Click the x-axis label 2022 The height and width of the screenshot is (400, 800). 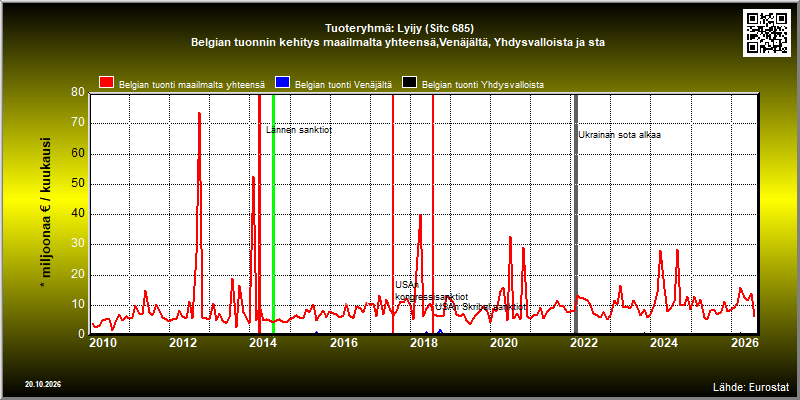tap(584, 342)
